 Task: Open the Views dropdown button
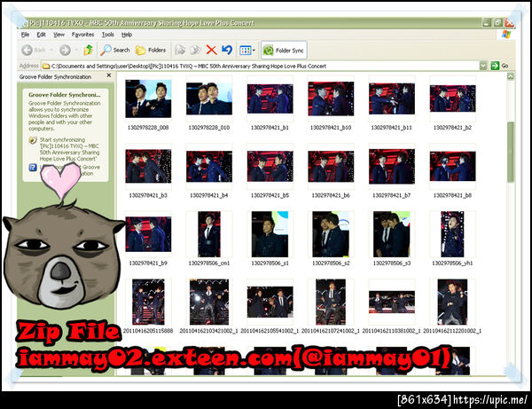pyautogui.click(x=247, y=51)
